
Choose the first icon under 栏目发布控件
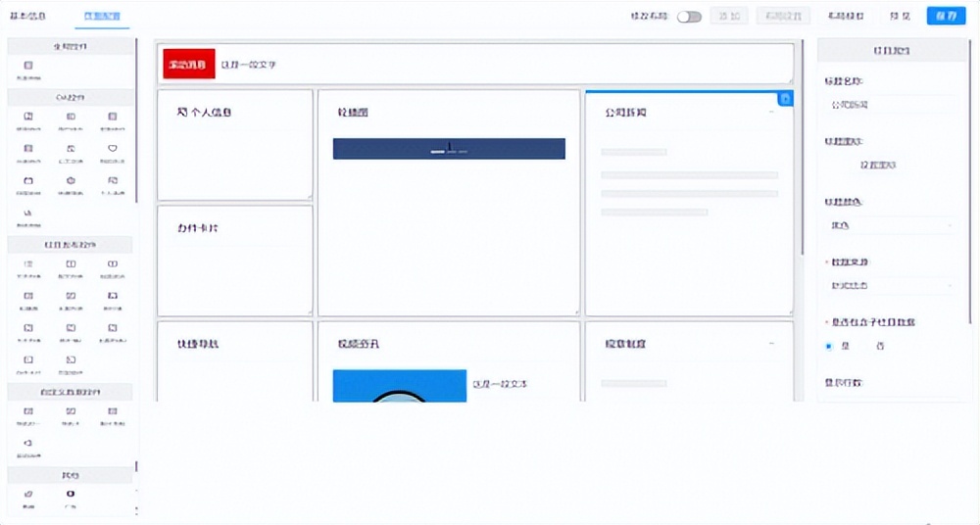coord(28,263)
